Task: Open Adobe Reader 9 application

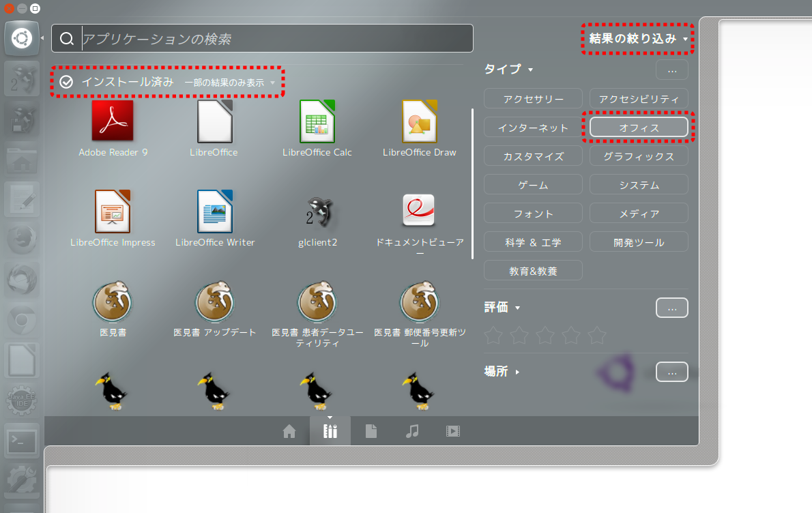Action: [x=113, y=128]
